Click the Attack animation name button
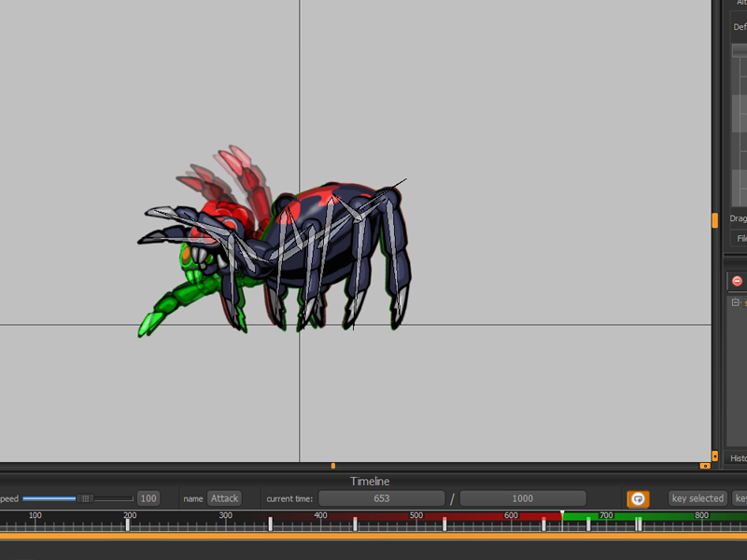 tap(224, 497)
